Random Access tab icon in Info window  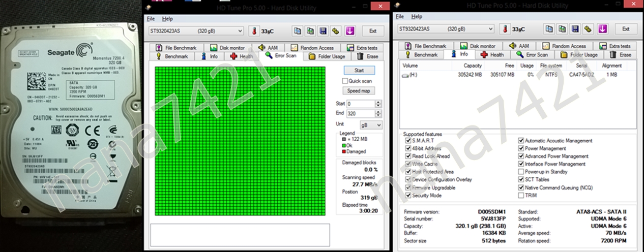pyautogui.click(x=546, y=46)
